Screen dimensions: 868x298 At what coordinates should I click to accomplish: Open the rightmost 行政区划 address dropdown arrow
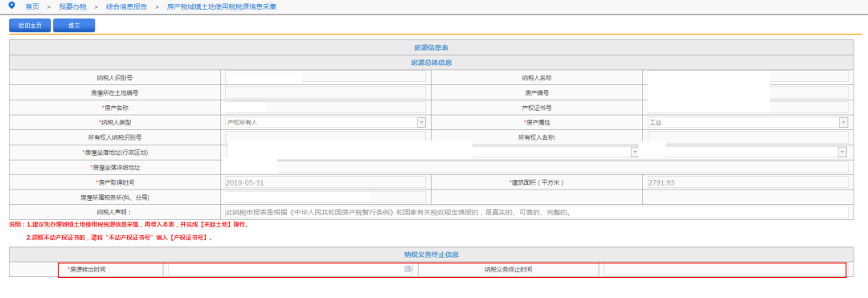(x=843, y=152)
